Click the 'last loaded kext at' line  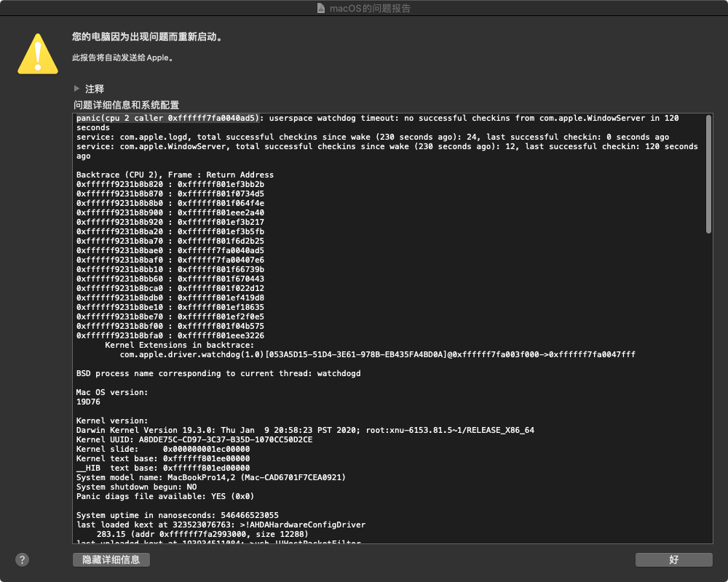click(221, 525)
